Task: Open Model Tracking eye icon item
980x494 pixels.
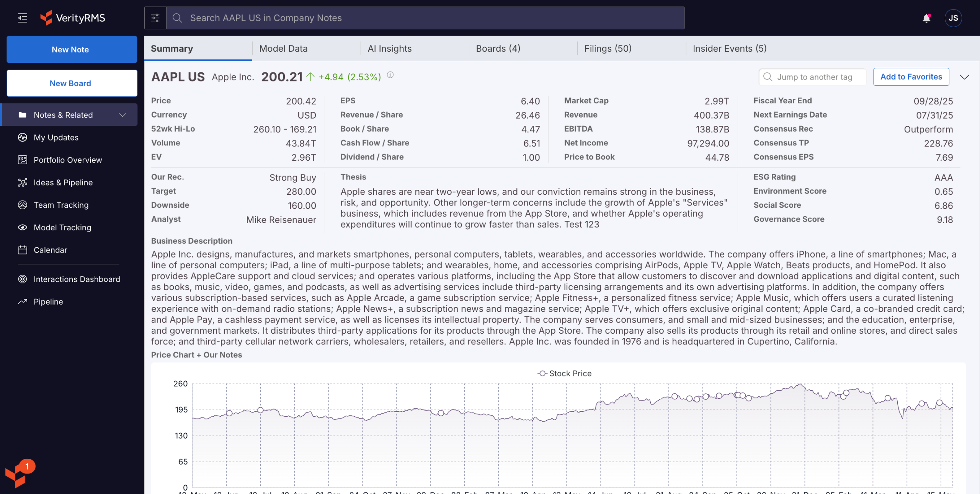Action: click(x=23, y=228)
